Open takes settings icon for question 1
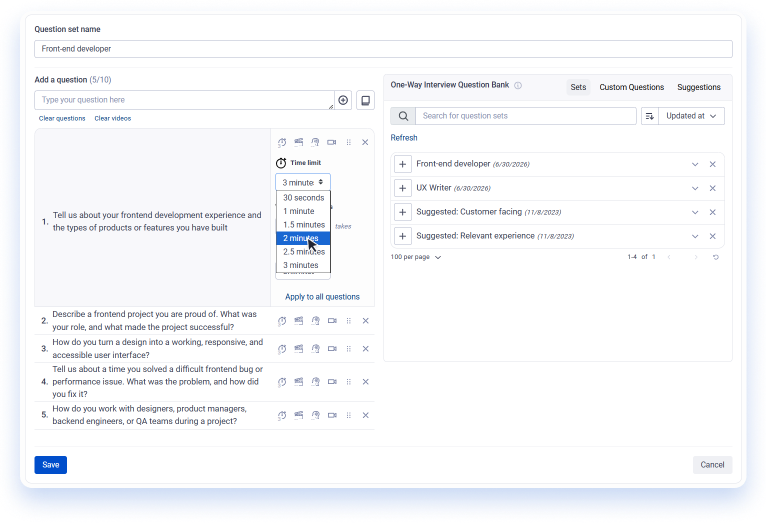 coord(298,142)
